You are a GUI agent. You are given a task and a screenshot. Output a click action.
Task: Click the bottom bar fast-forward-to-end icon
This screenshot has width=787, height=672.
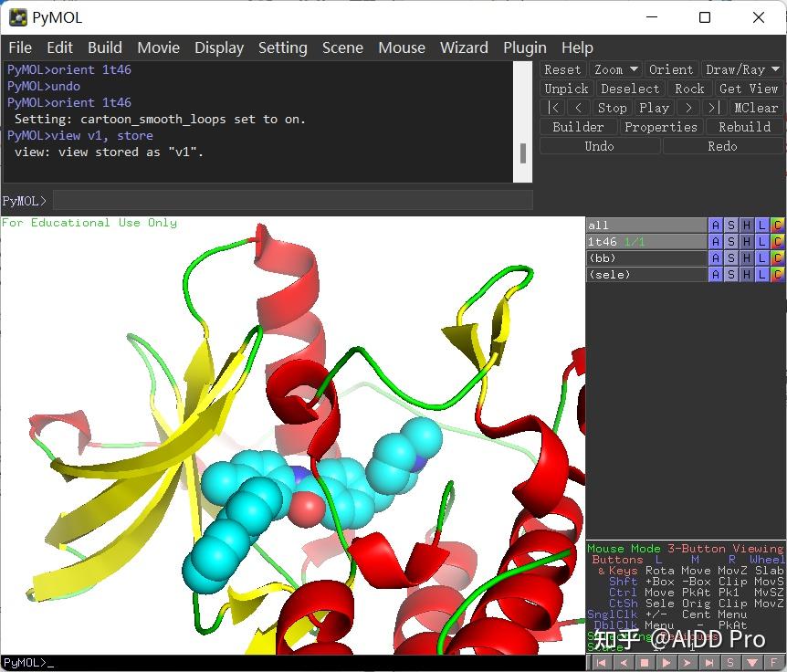pyautogui.click(x=708, y=663)
